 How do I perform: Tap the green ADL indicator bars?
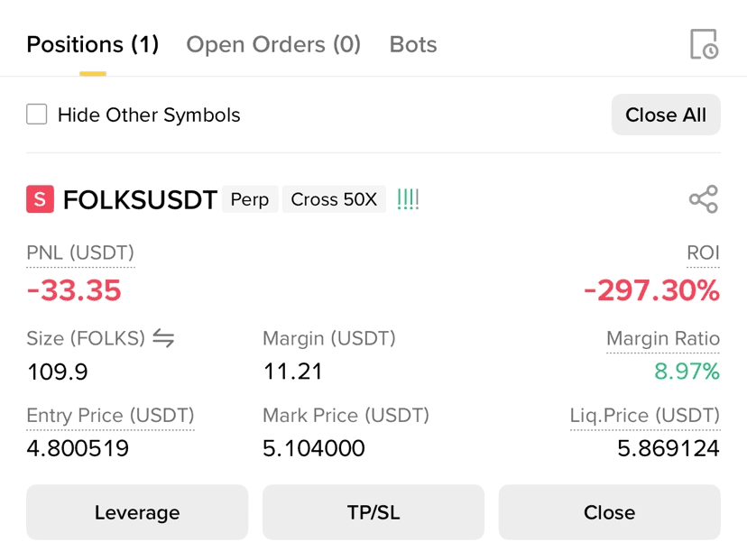408,199
